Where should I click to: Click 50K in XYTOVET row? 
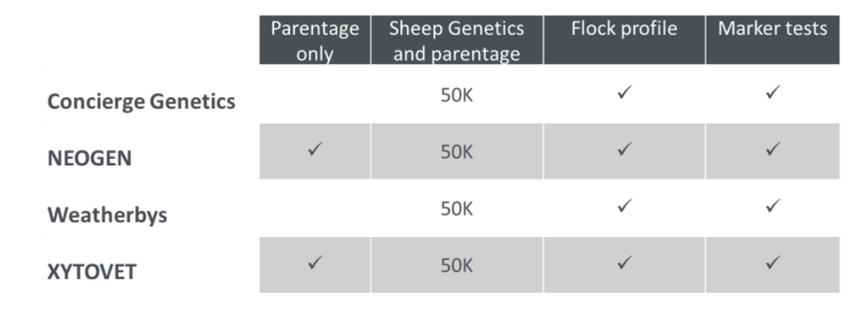[457, 266]
